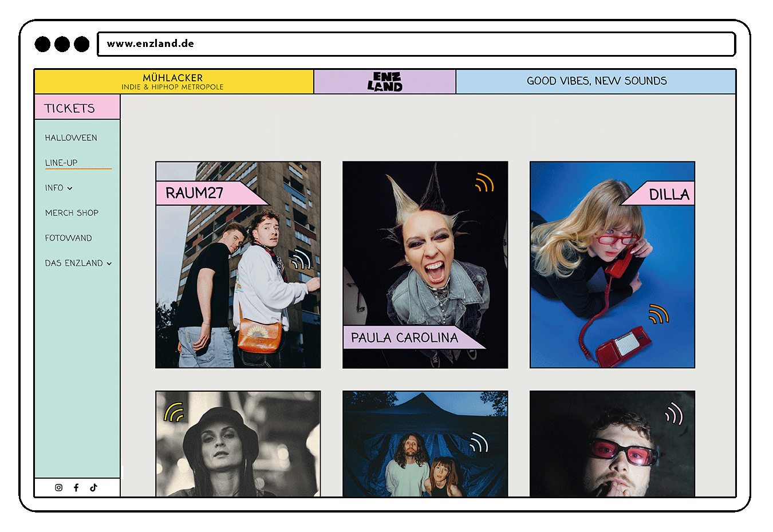Click the PAULA CAROLINA name banner

tap(404, 338)
